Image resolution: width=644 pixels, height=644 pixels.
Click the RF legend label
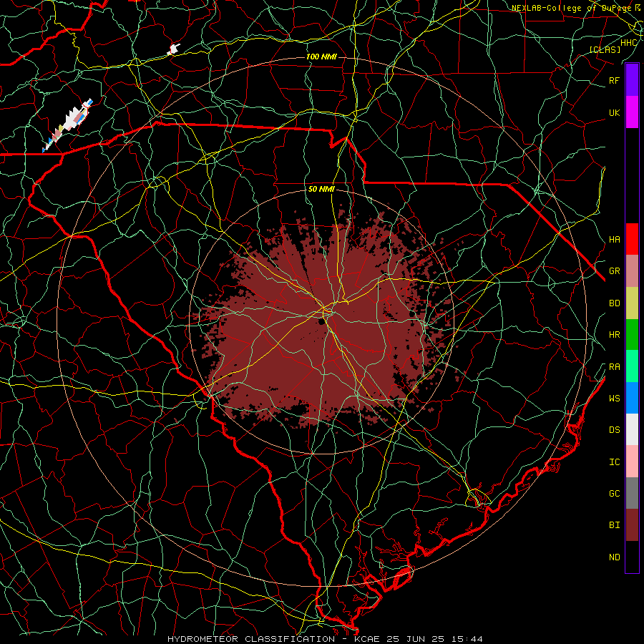(x=614, y=80)
